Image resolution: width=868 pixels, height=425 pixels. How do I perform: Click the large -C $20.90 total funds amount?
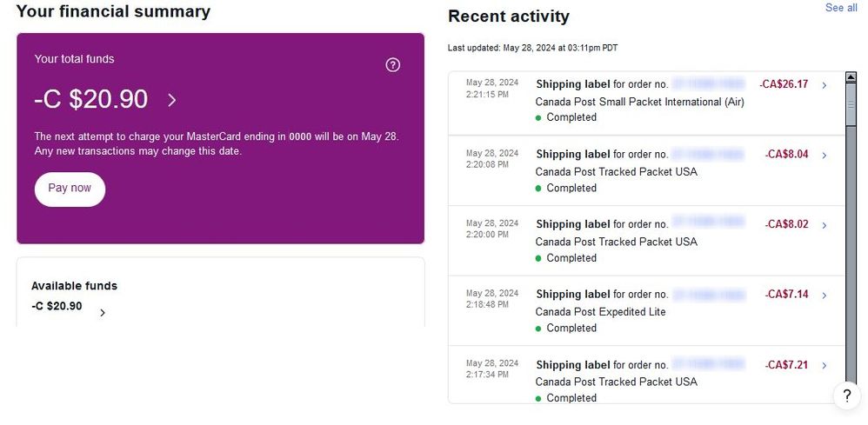pos(90,100)
